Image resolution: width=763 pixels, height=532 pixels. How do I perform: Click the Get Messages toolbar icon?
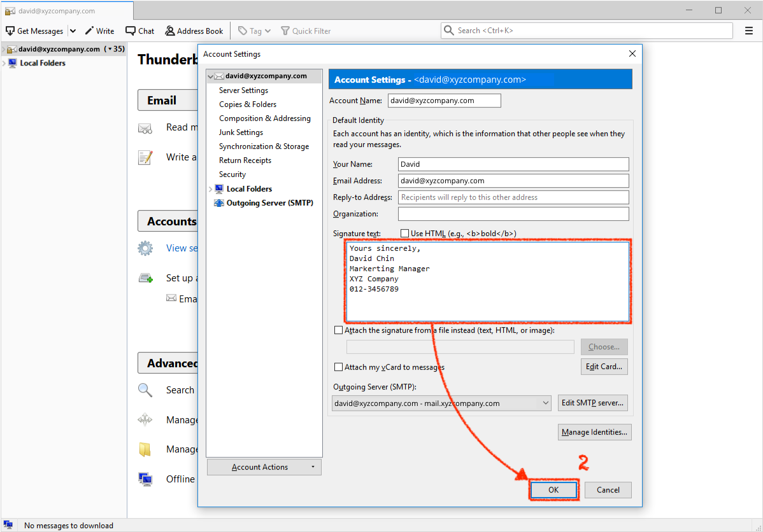point(10,31)
